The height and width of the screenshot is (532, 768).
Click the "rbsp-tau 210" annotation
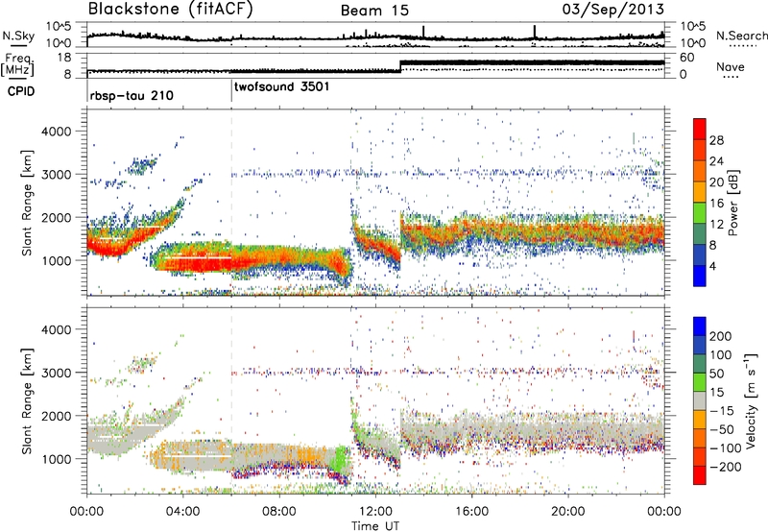(132, 95)
